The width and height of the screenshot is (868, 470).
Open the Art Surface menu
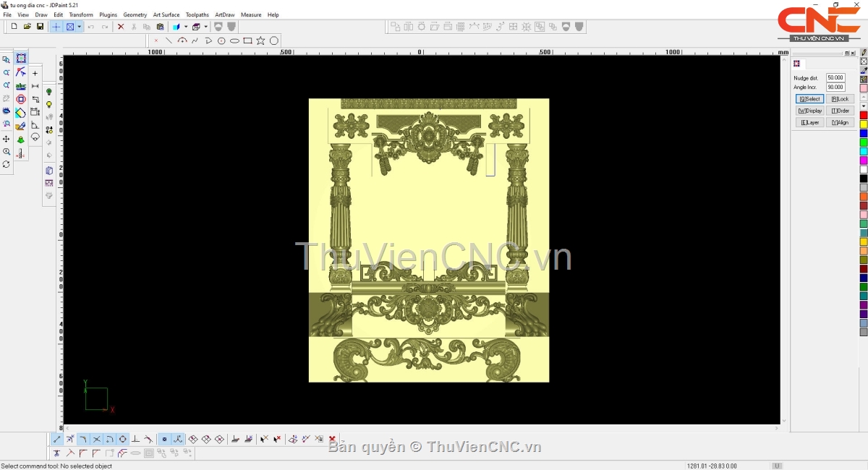(166, 14)
